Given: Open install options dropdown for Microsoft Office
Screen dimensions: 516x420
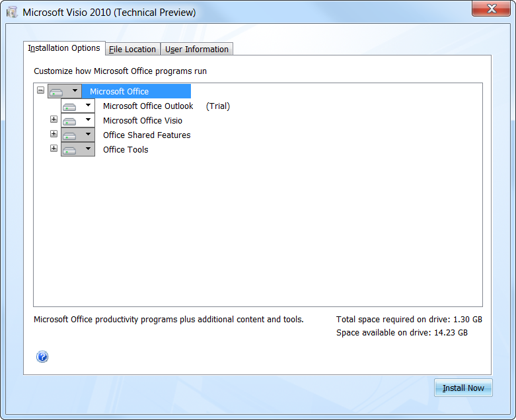Looking at the screenshot, I should [x=65, y=91].
